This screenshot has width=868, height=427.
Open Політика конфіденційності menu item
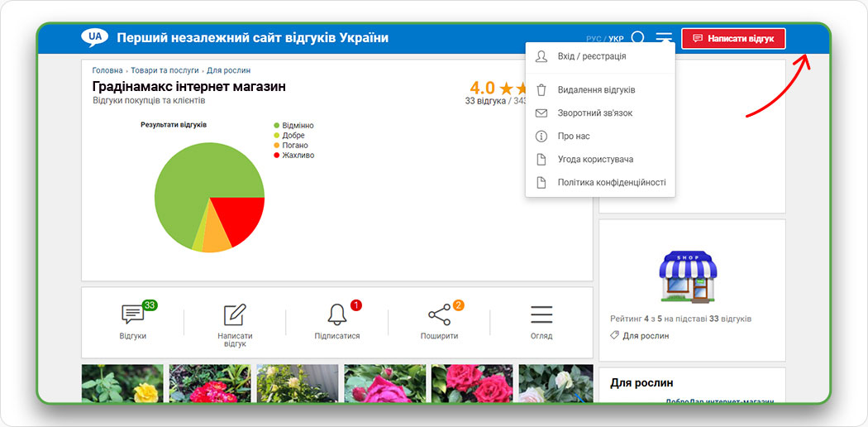[611, 182]
